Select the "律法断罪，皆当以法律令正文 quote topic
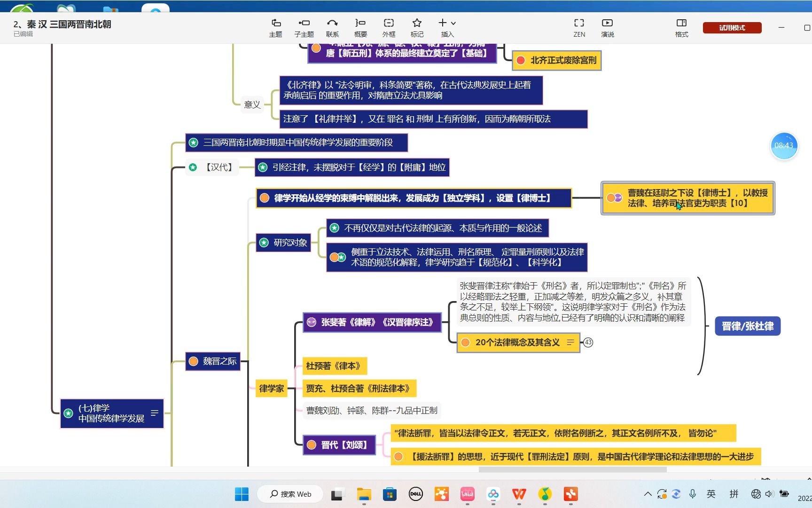This screenshot has height=508, width=812. pos(563,433)
